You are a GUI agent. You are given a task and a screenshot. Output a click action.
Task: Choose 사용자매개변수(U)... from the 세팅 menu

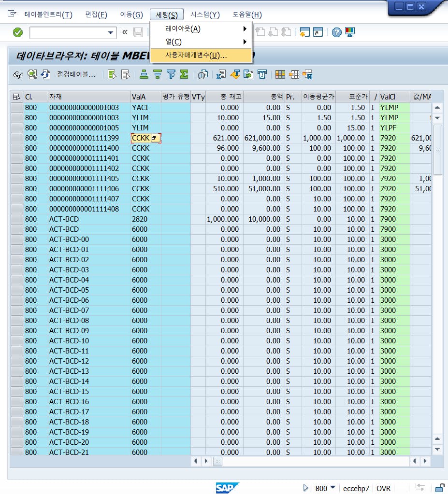click(x=201, y=56)
